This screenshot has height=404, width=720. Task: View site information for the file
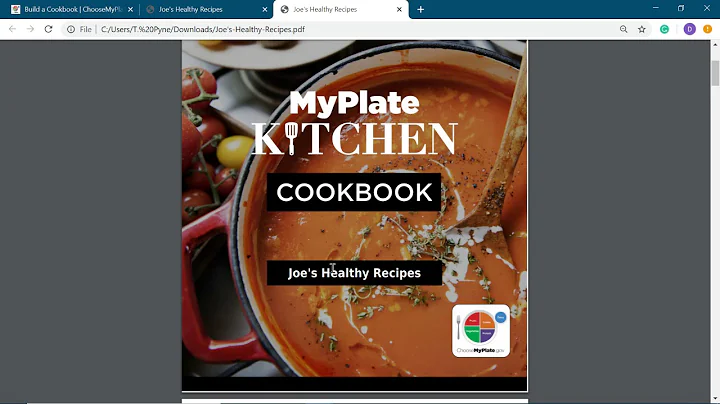[x=71, y=29]
